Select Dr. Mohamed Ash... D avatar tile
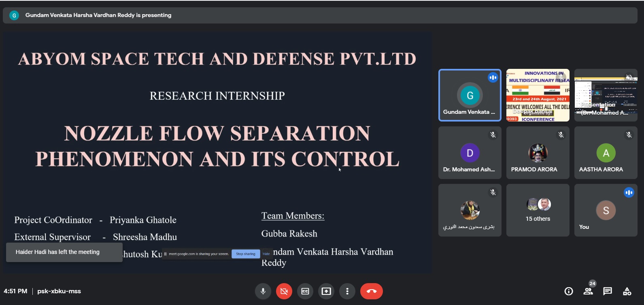This screenshot has height=305, width=644. (x=470, y=153)
